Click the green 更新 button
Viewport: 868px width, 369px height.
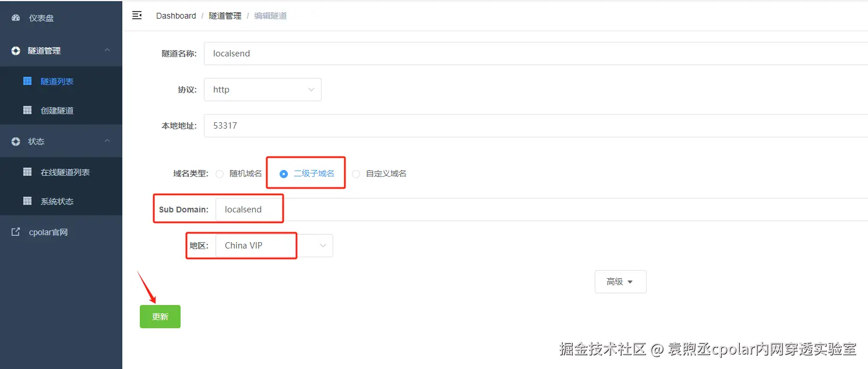160,317
